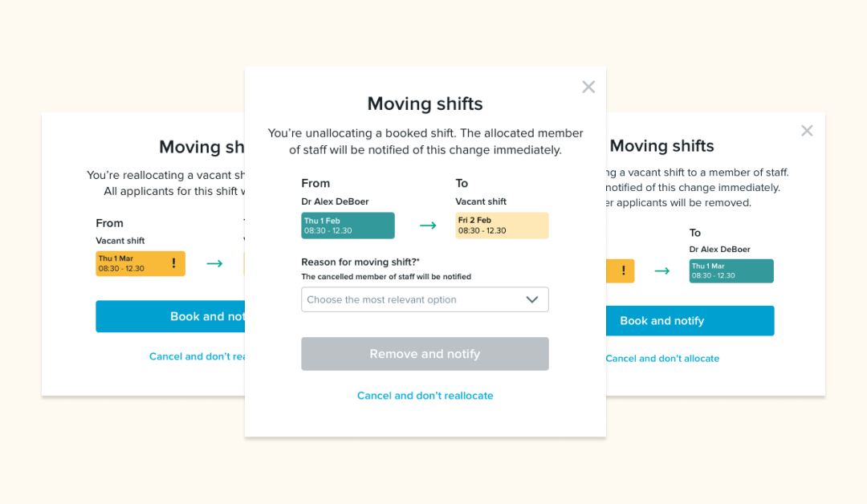The height and width of the screenshot is (504, 867).
Task: Click Book and notify in right dialog
Action: click(x=690, y=320)
